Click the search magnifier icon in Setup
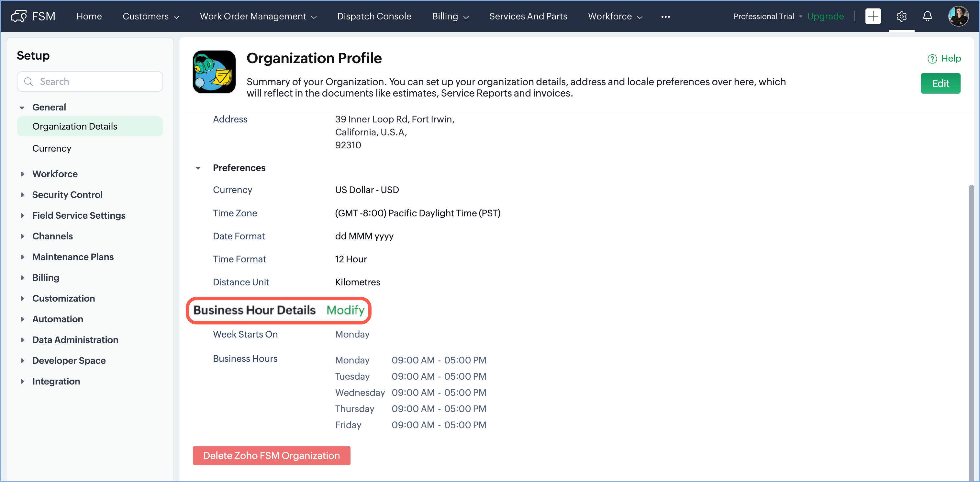980x482 pixels. pos(28,82)
